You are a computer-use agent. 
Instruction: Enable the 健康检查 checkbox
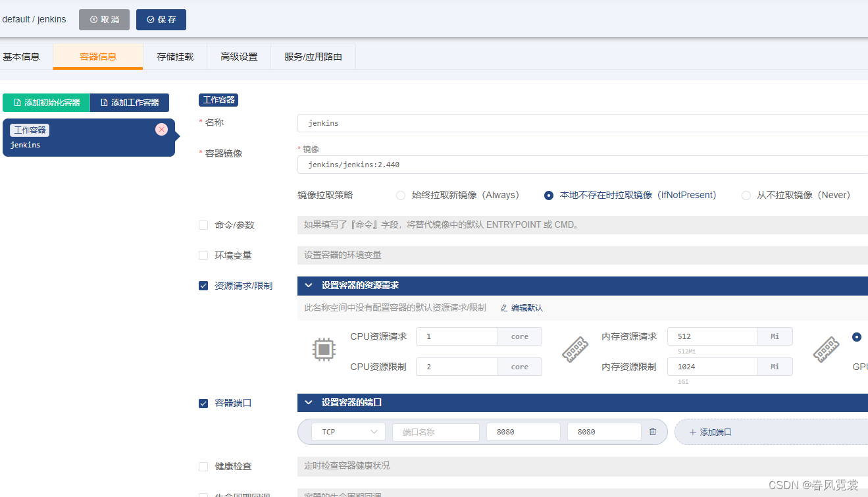203,466
